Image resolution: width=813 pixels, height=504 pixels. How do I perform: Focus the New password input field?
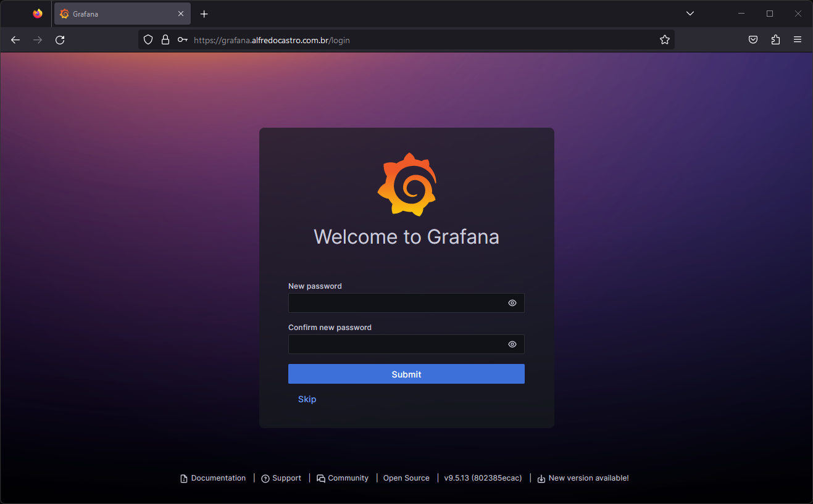tap(406, 303)
